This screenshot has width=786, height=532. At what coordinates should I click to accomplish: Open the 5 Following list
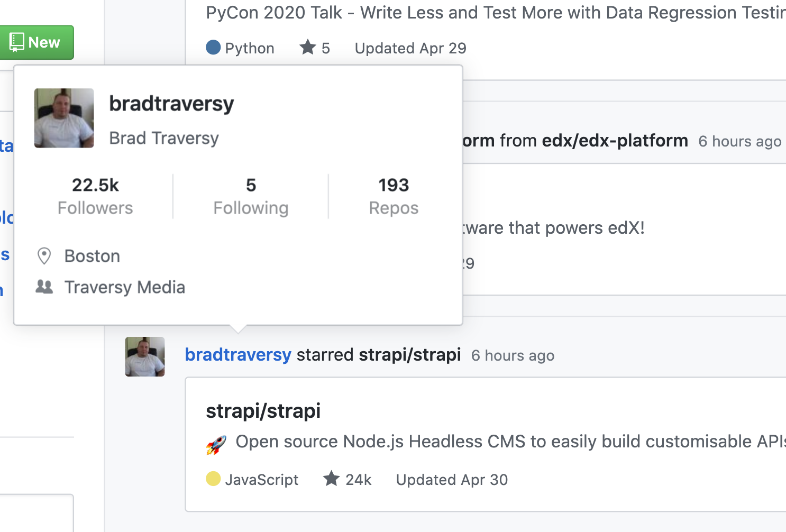click(x=251, y=196)
